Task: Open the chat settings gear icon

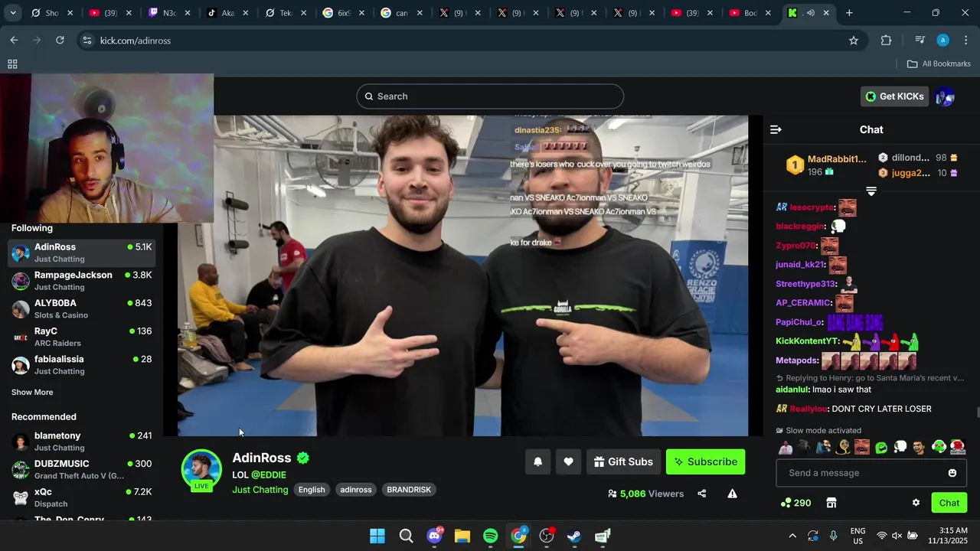Action: pos(916,503)
